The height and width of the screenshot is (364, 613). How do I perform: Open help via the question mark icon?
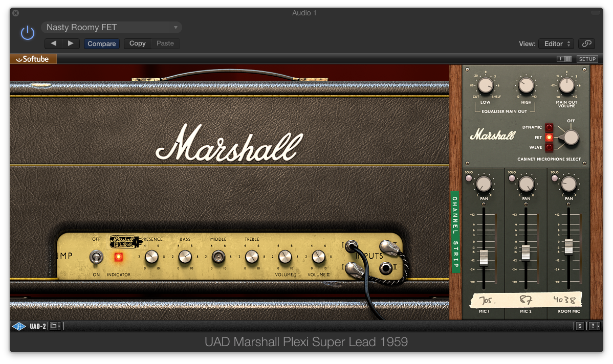(x=592, y=326)
